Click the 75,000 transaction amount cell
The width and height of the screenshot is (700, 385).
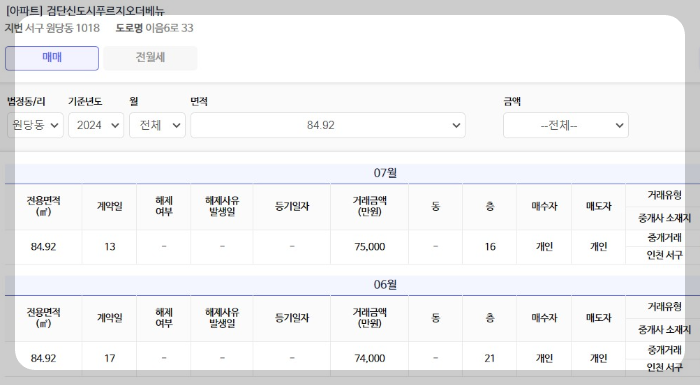tap(370, 247)
